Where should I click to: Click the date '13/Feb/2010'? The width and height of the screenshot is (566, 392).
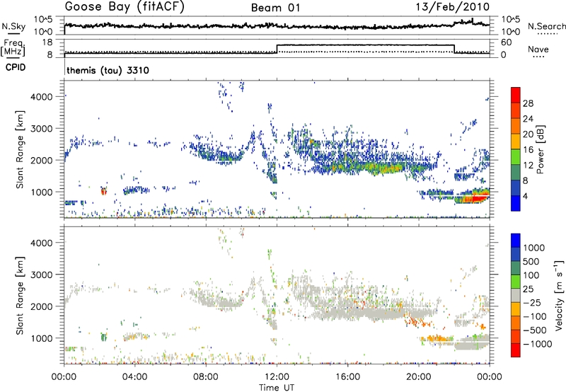tap(453, 6)
